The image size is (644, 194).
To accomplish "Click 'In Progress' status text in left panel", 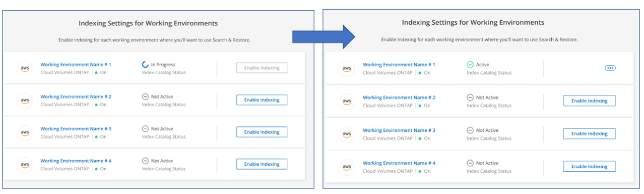I will click(163, 65).
